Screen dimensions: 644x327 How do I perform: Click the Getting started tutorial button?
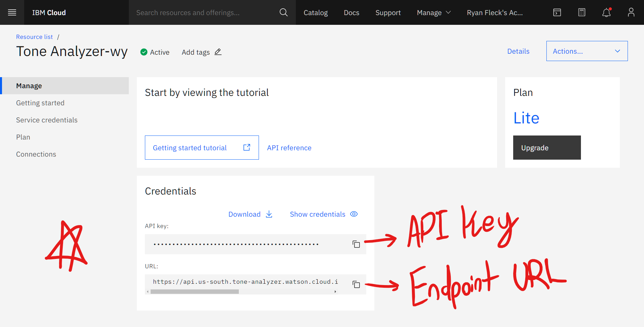tap(202, 148)
